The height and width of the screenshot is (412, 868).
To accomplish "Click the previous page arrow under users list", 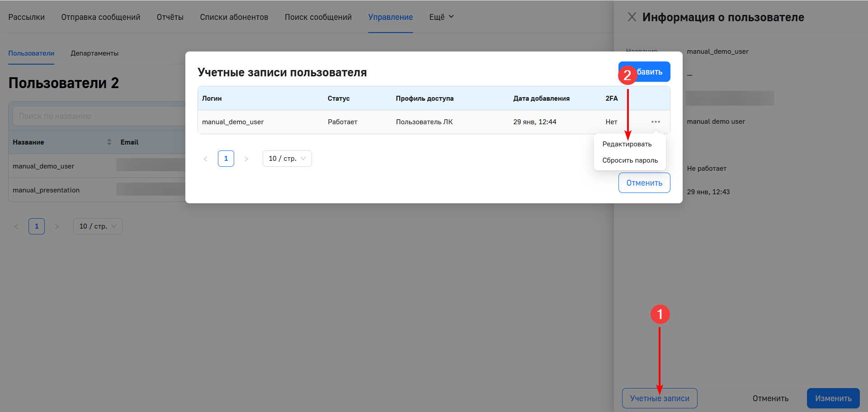I will tap(16, 226).
